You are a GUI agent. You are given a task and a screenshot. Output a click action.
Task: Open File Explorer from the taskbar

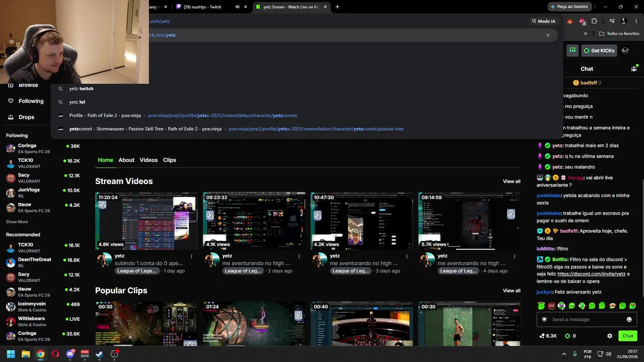click(x=26, y=354)
